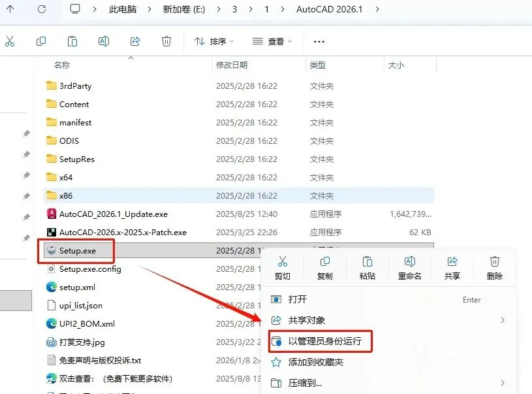Viewport: 532px width, 394px height.
Task: Choose 打开 from the context menu
Action: pos(389,299)
